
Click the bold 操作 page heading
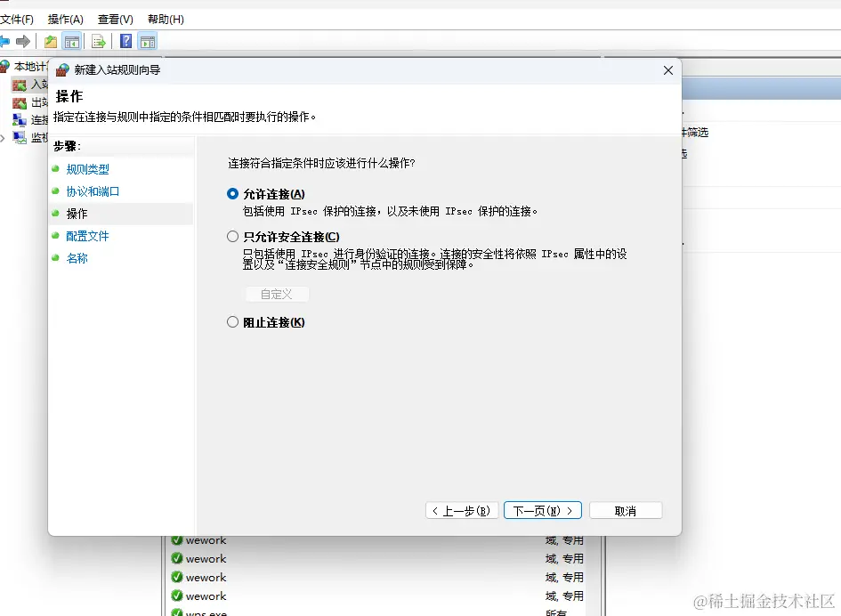(x=69, y=97)
